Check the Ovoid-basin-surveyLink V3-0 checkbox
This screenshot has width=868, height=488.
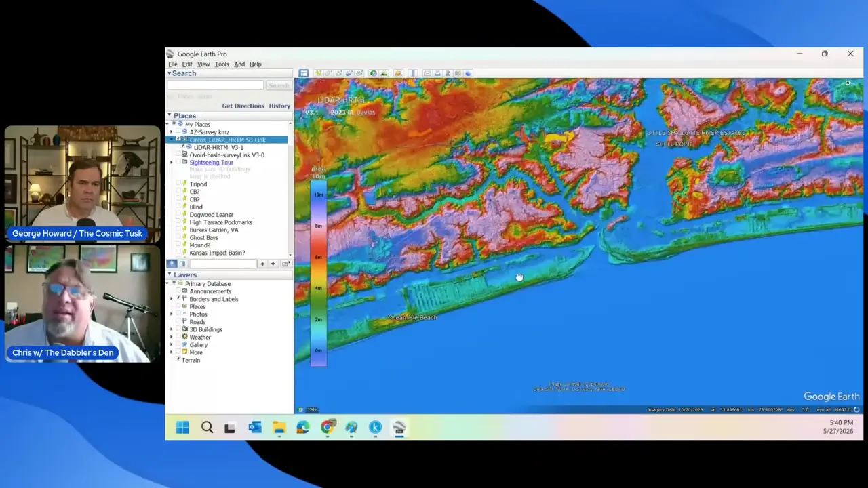pyautogui.click(x=178, y=155)
